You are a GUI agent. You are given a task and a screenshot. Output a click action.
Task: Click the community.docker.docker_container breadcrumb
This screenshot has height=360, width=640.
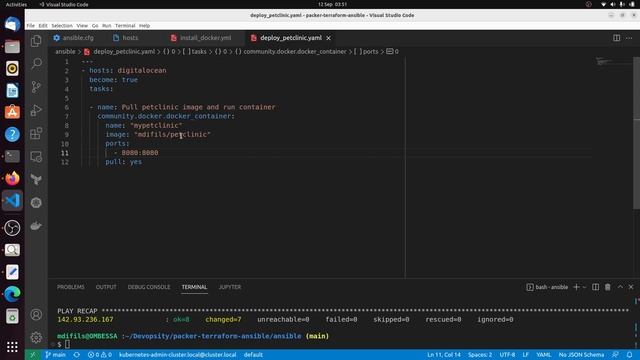pos(291,51)
